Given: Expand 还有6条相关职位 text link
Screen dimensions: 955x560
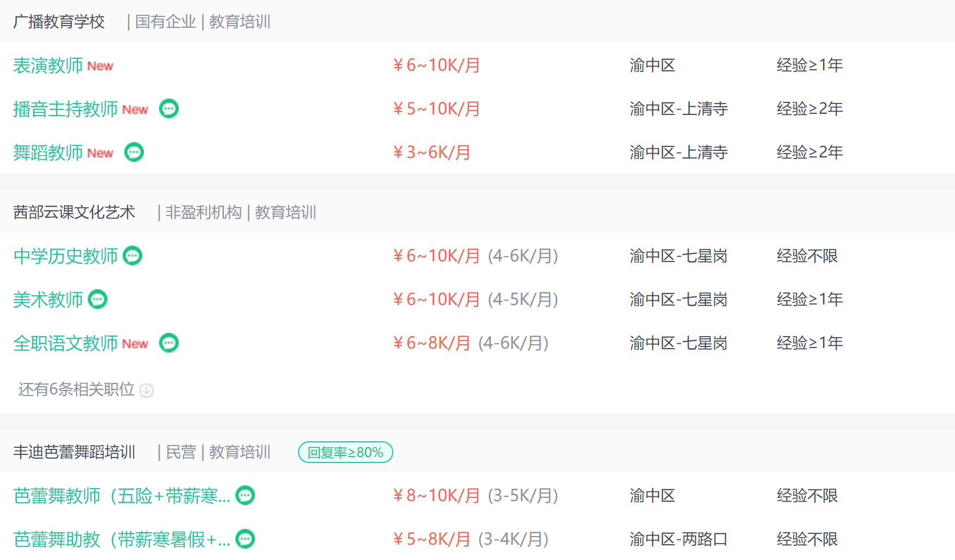Looking at the screenshot, I should (x=76, y=389).
